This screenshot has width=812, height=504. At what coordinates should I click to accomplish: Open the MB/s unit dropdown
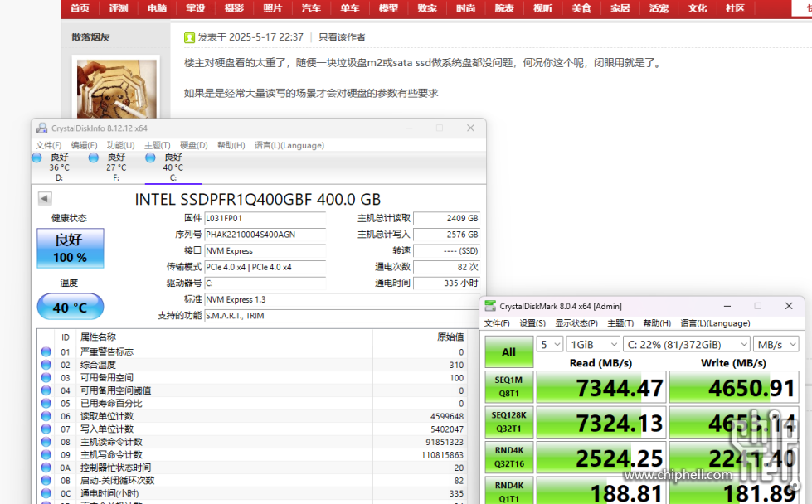[x=776, y=345]
